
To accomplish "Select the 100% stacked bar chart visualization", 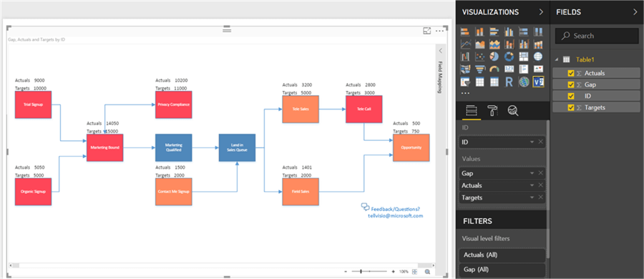I will (x=523, y=31).
